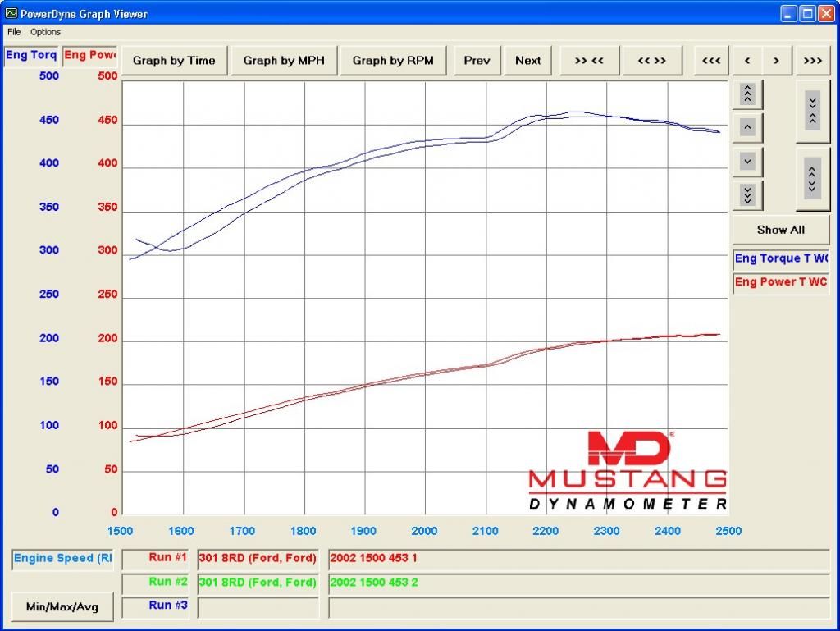The image size is (840, 631).
Task: Click the vertical compress inward-chevrons button
Action: 812,112
